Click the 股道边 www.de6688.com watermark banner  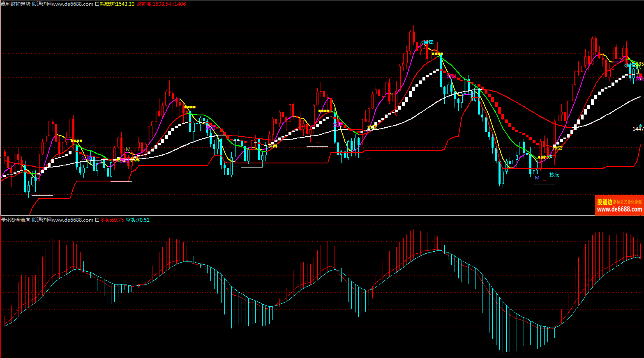pos(619,205)
